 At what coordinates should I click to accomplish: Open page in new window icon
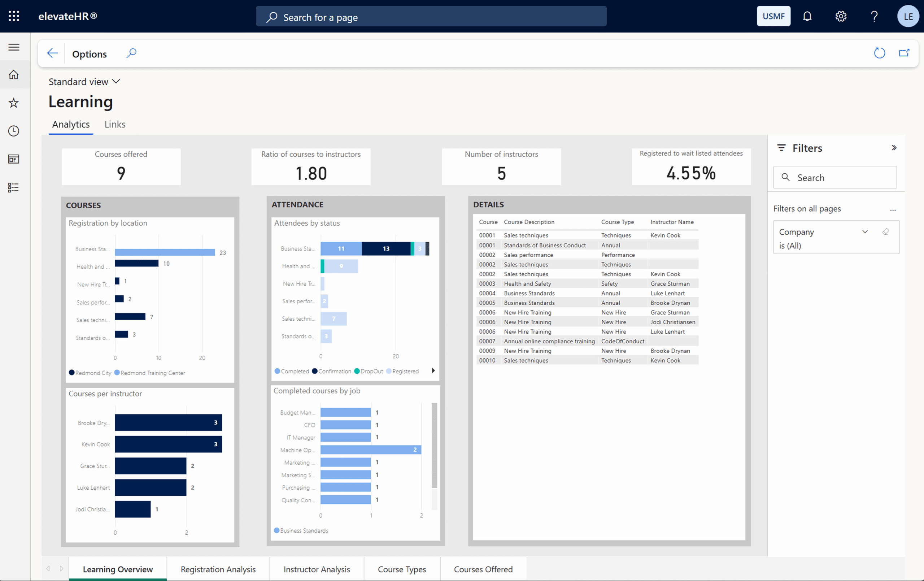[x=904, y=53]
